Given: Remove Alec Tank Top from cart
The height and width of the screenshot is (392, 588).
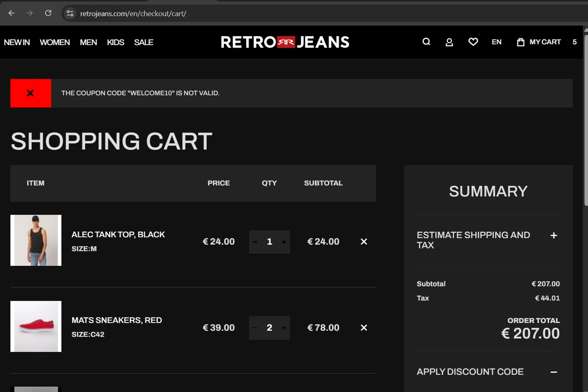Looking at the screenshot, I should pos(364,242).
